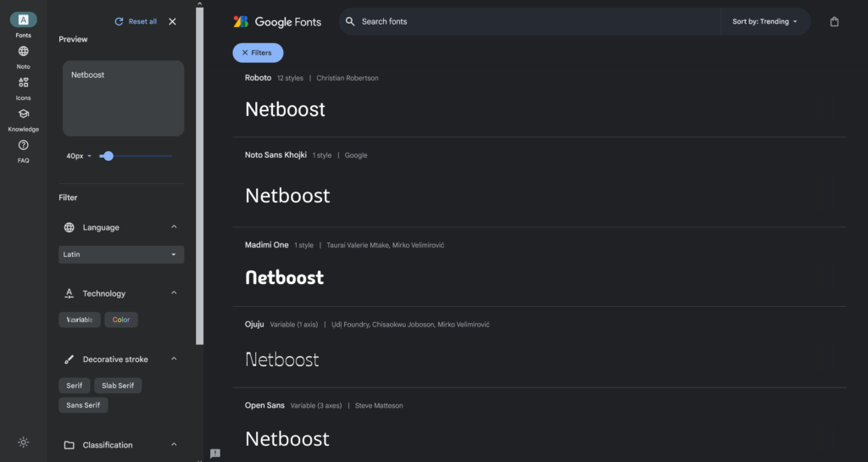Image resolution: width=868 pixels, height=462 pixels.
Task: Adjust the preview font size slider
Action: pyautogui.click(x=108, y=156)
